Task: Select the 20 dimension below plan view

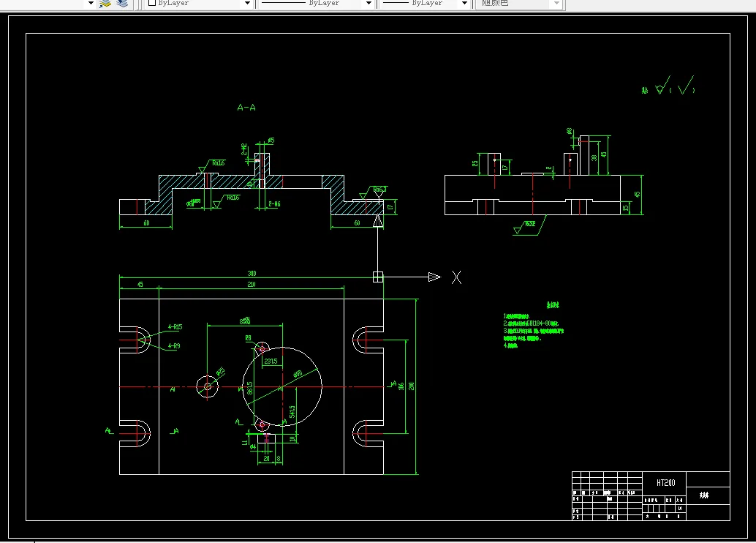Action: (267, 459)
